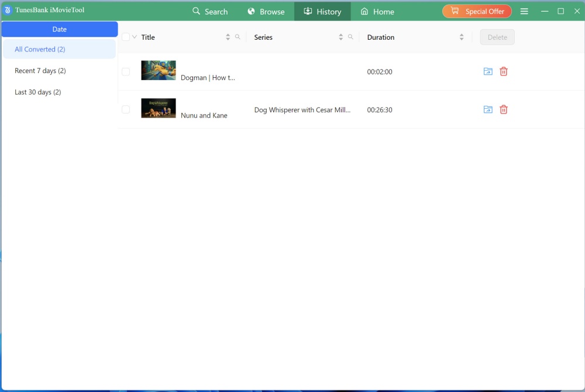This screenshot has height=392, width=585.
Task: Click trash icon for Nunu and Kane
Action: point(504,109)
